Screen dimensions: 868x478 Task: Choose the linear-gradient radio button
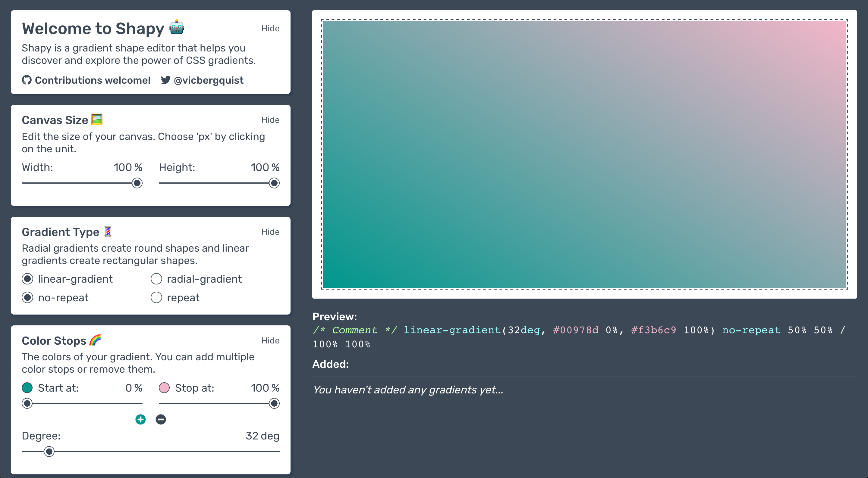pyautogui.click(x=28, y=279)
